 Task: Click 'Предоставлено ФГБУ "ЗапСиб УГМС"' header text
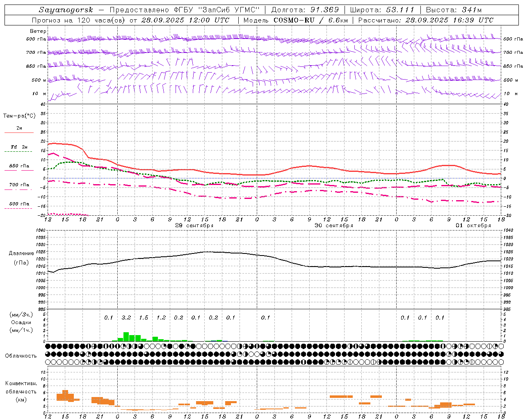point(185,10)
